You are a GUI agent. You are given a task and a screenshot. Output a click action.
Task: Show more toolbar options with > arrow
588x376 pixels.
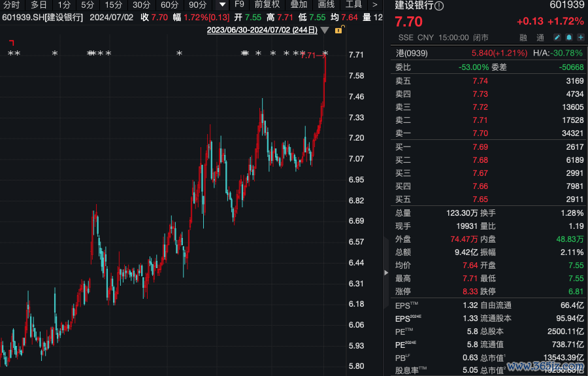tap(375, 5)
